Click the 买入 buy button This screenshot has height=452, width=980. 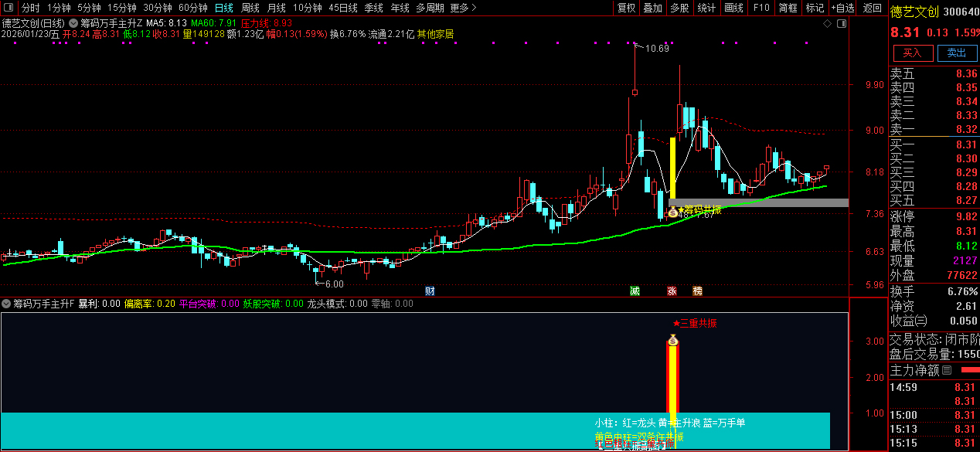pyautogui.click(x=913, y=53)
